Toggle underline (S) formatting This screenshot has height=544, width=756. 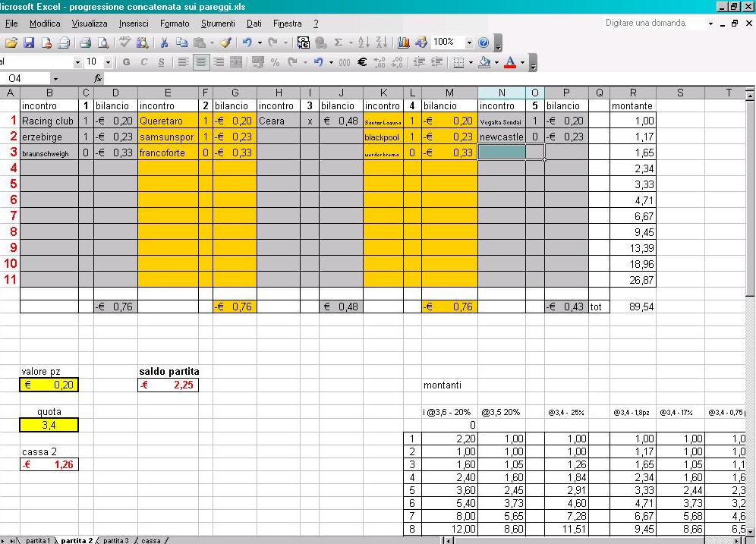point(162,62)
